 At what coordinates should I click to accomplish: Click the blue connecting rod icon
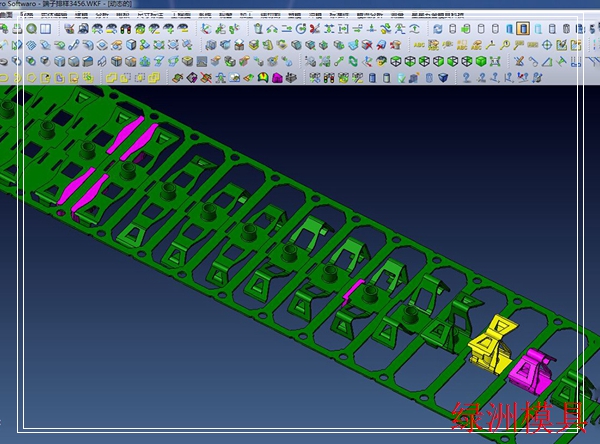73,45
